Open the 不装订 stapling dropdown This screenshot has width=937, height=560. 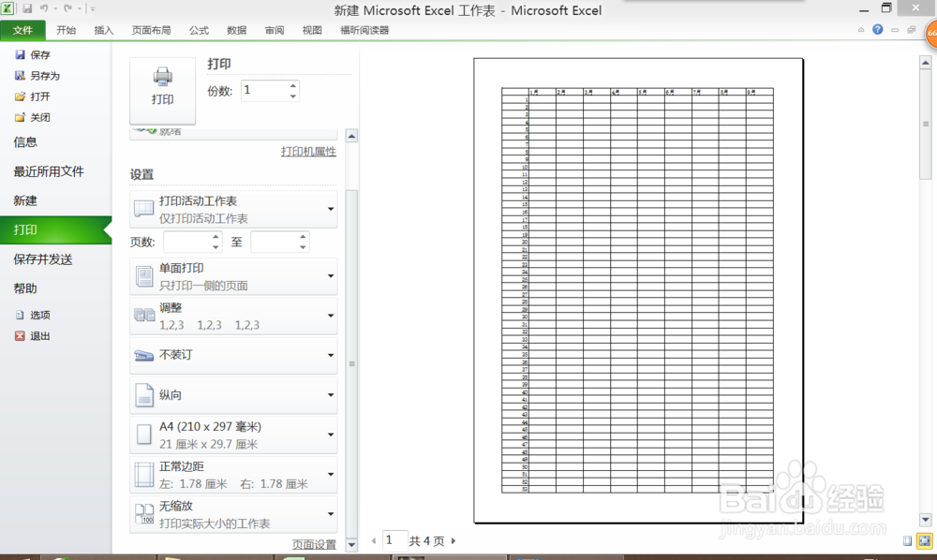(x=233, y=355)
